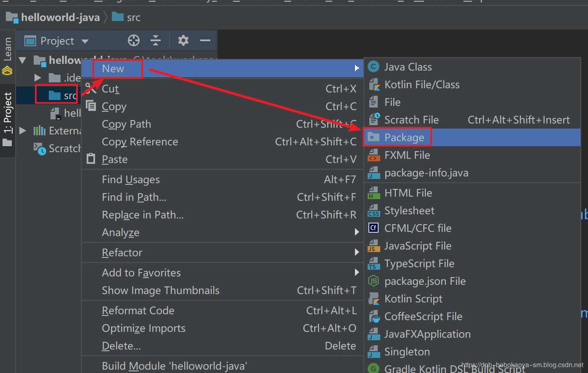
Task: Click the File icon in New submenu
Action: coord(373,102)
